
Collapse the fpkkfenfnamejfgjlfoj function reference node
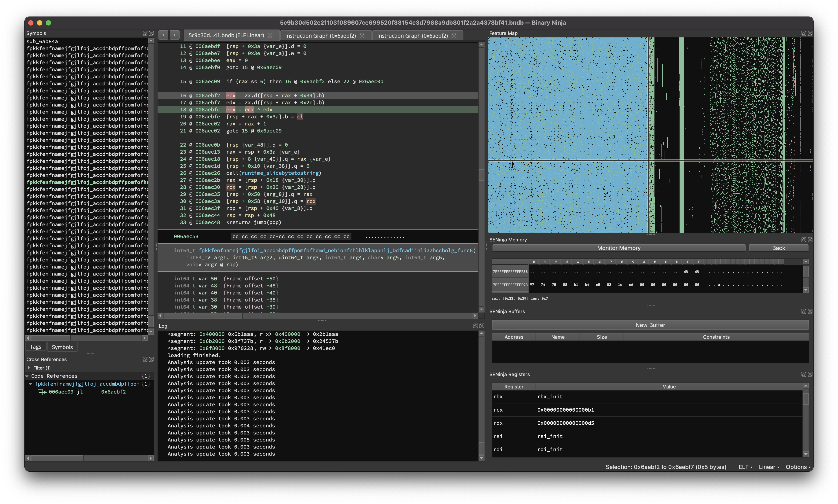[x=31, y=384]
